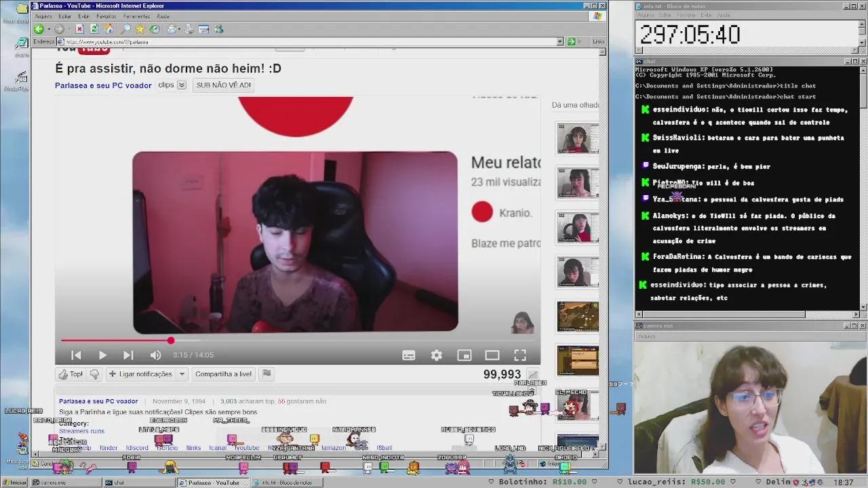
Task: Click the flag report icon
Action: click(x=267, y=374)
